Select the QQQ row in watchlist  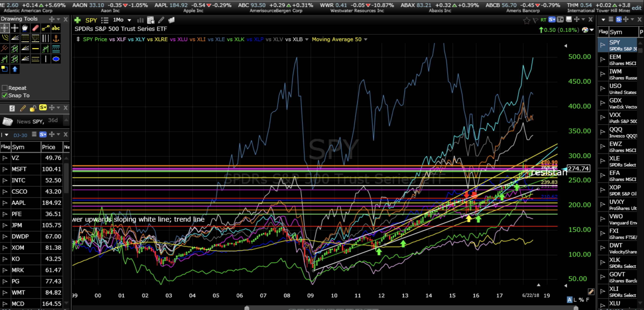click(616, 130)
